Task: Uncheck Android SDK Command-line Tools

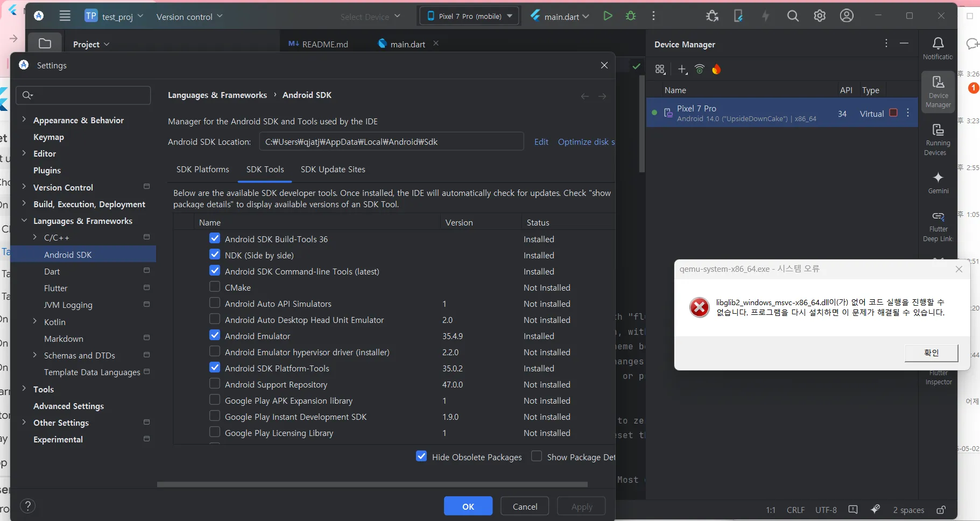Action: (x=215, y=270)
